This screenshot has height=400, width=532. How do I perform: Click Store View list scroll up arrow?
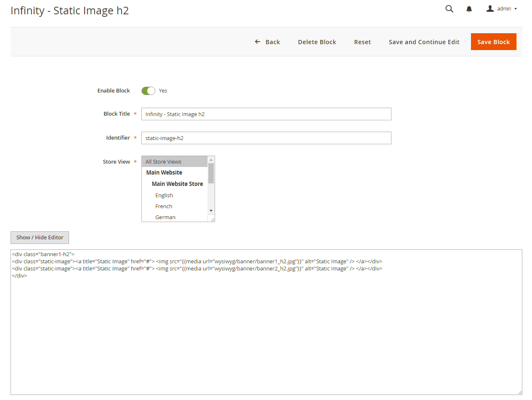tap(211, 160)
